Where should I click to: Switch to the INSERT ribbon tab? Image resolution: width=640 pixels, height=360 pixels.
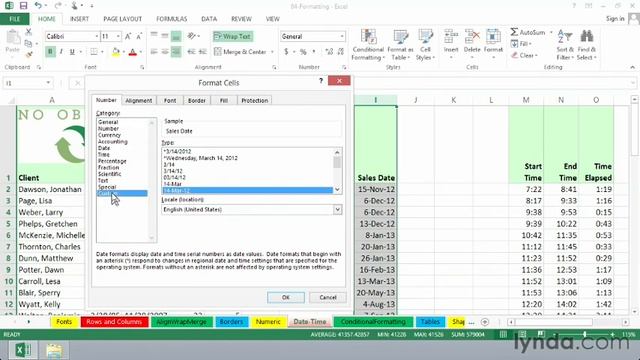[79, 19]
